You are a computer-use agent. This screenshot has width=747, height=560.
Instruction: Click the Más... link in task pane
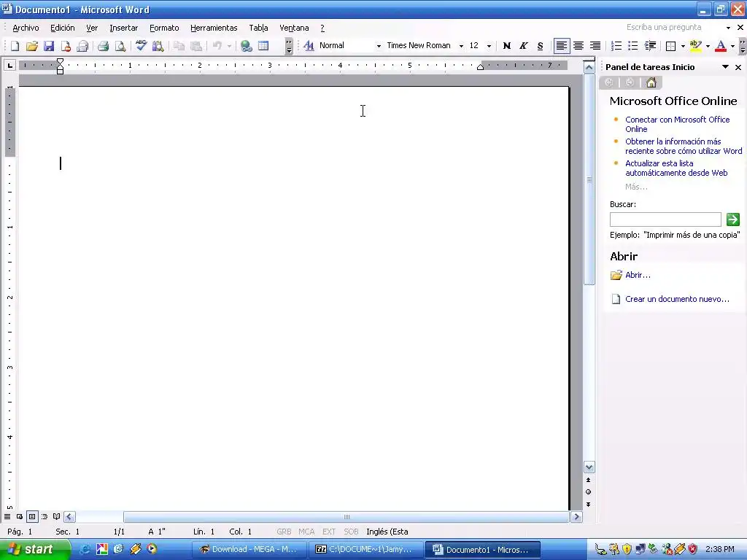[x=636, y=187]
